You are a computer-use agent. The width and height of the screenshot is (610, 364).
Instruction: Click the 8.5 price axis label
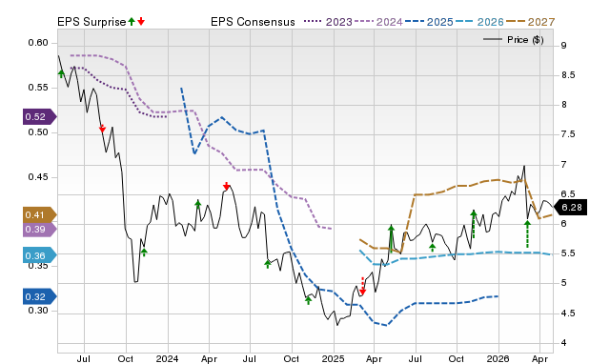click(568, 75)
